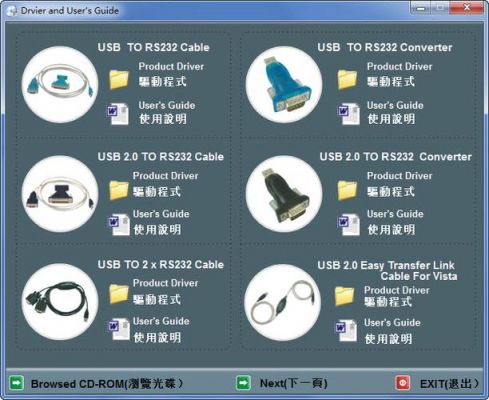Select the blue USB TO RS232 Cable product image
The image size is (489, 400).
(60, 84)
